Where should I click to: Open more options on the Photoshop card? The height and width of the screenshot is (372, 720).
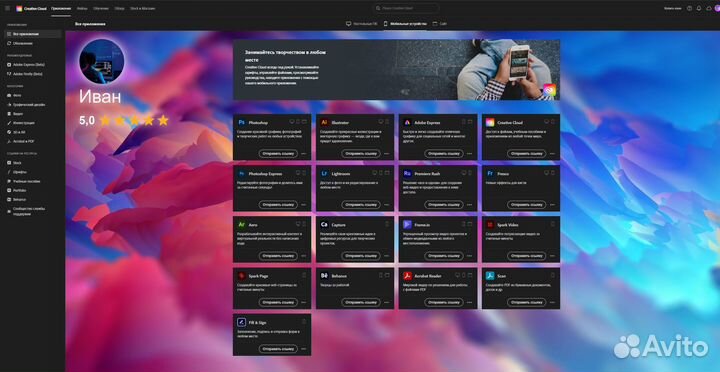[304, 153]
